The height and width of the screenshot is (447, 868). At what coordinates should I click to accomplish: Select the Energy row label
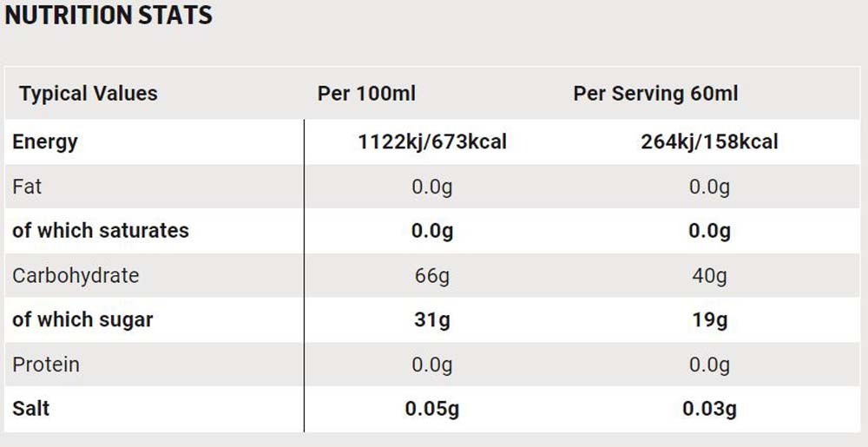(x=45, y=142)
